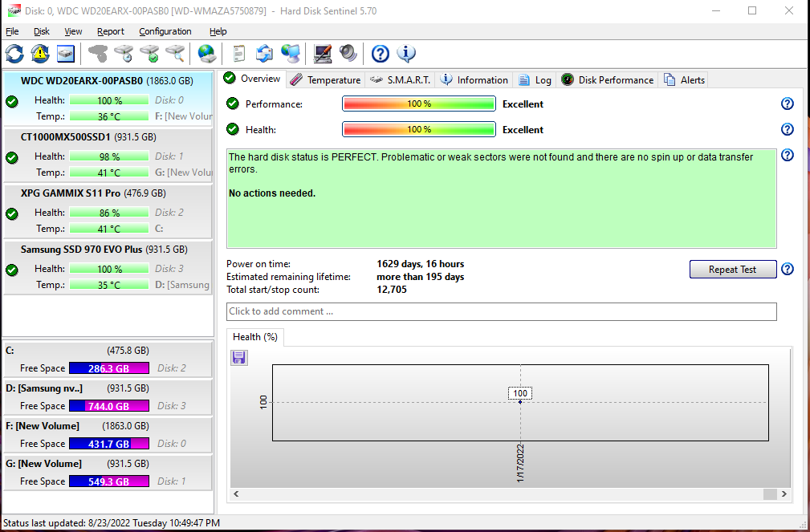Select the Overview tab
Viewport: 810px width, 532px height.
pos(252,79)
